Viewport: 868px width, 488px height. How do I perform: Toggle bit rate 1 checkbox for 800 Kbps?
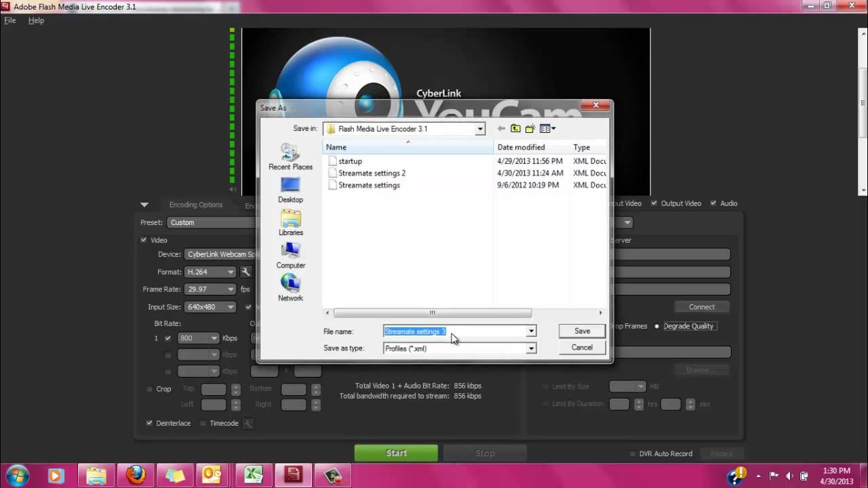click(167, 338)
